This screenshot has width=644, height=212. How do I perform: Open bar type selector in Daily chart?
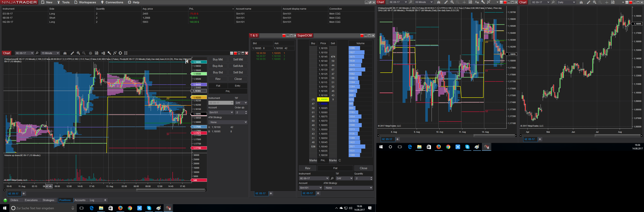(581, 2)
